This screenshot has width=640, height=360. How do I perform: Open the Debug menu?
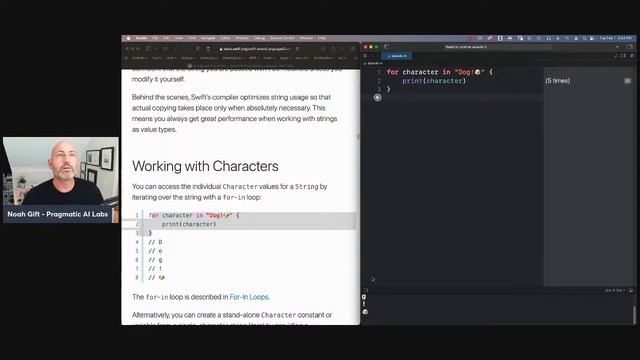260,38
